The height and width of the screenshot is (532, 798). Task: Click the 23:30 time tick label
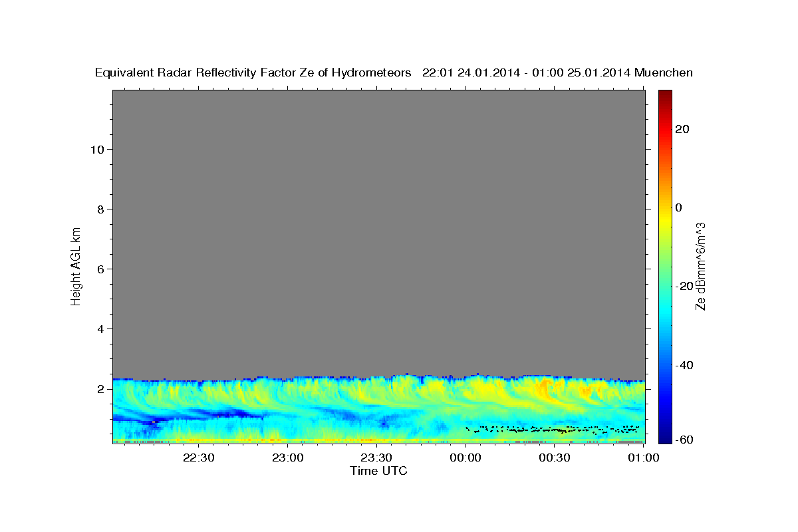click(x=376, y=458)
